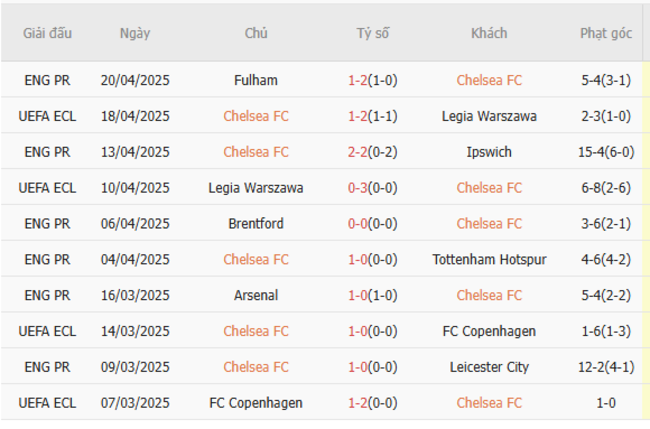This screenshot has width=650, height=429.
Task: Select Tottenham Hotspur team name
Action: [x=489, y=260]
